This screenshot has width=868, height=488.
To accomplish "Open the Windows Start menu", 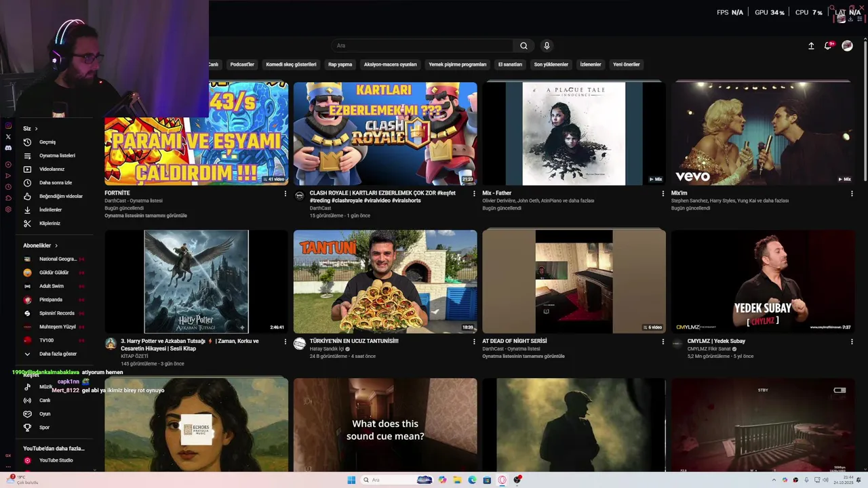I will coord(351,480).
